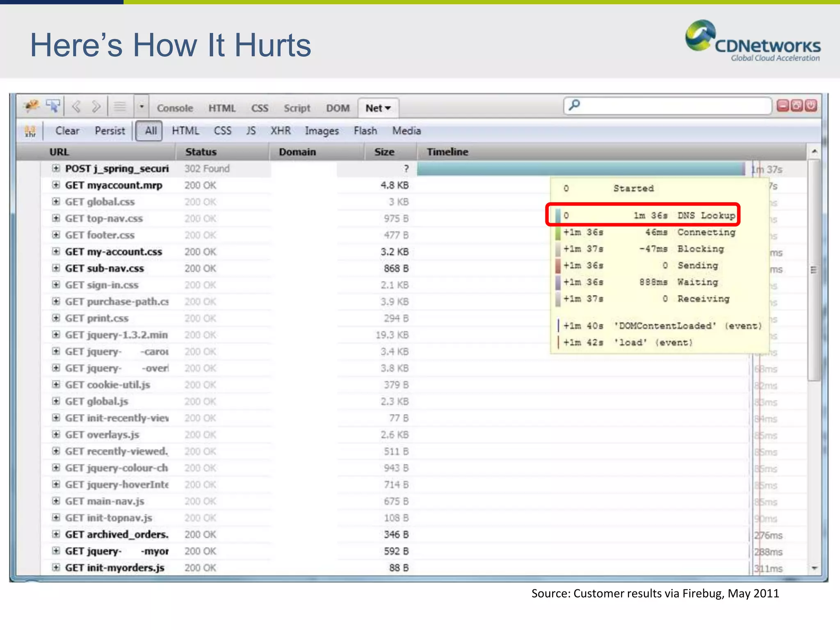This screenshot has height=630, width=840.
Task: Expand the GET my-account.css request
Action: pos(56,252)
